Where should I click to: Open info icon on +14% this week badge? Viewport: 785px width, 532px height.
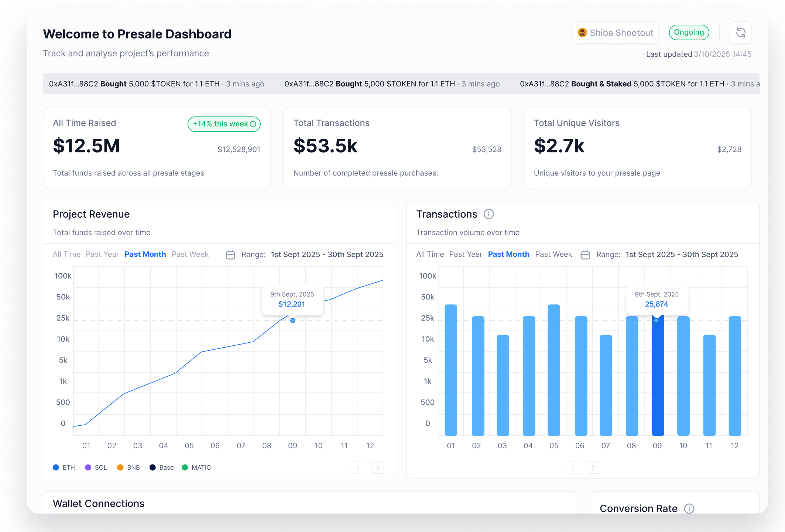(253, 124)
